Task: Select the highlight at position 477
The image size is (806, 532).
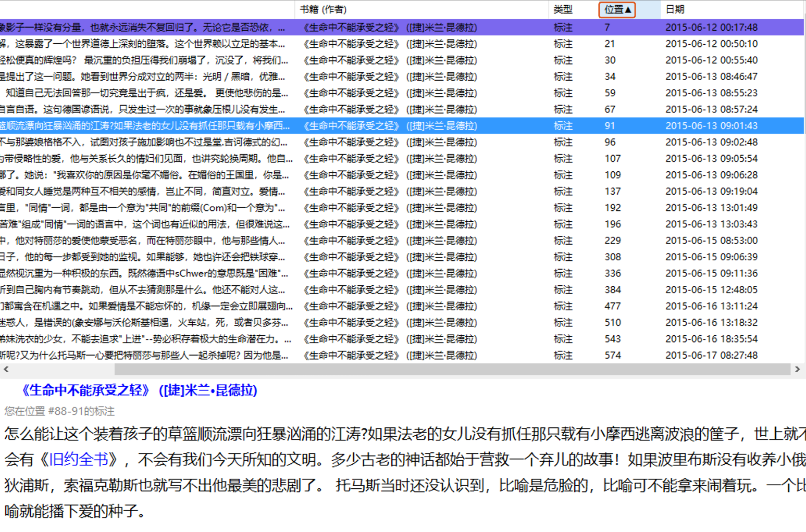Action: (612, 306)
